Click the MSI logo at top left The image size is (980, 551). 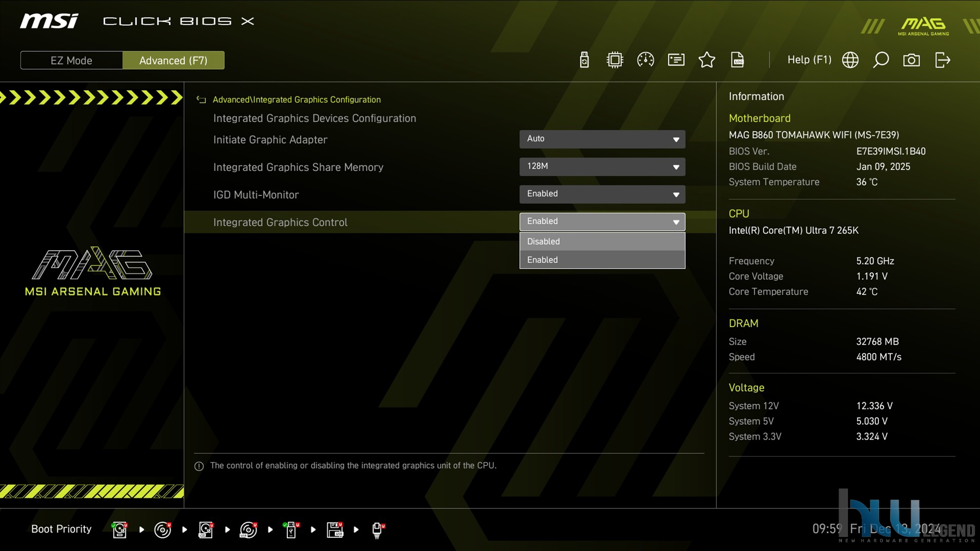[49, 21]
